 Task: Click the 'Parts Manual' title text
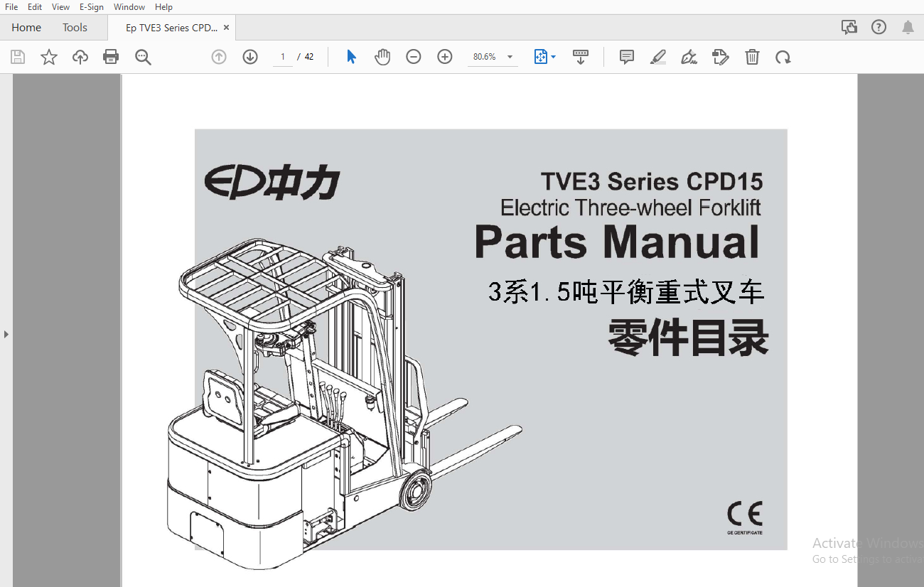(617, 241)
